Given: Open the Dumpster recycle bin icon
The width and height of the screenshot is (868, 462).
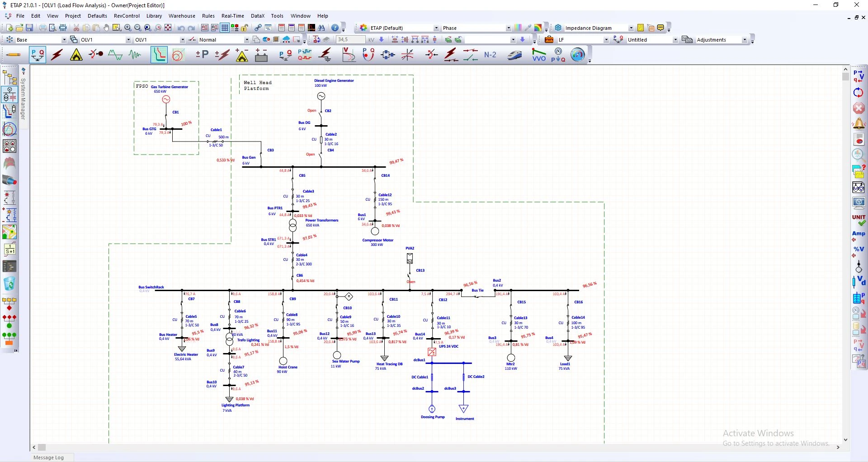Looking at the screenshot, I should [x=9, y=284].
